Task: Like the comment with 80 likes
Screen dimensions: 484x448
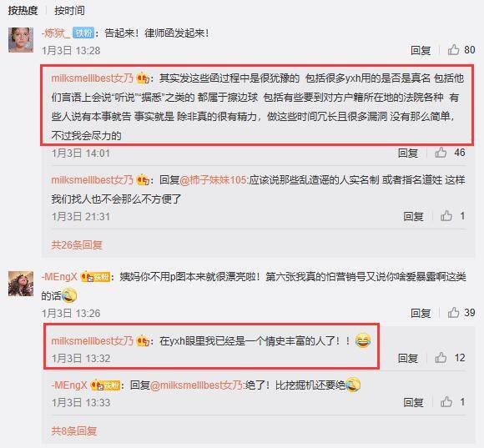Action: pos(453,50)
